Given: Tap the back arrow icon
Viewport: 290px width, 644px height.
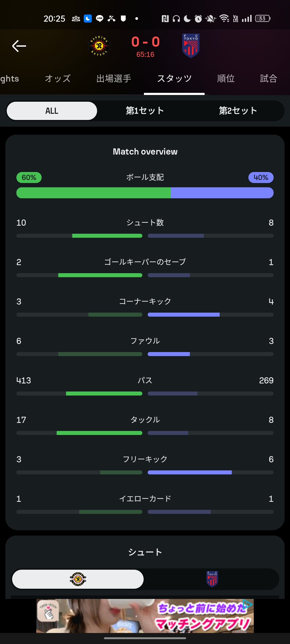Looking at the screenshot, I should [x=19, y=46].
